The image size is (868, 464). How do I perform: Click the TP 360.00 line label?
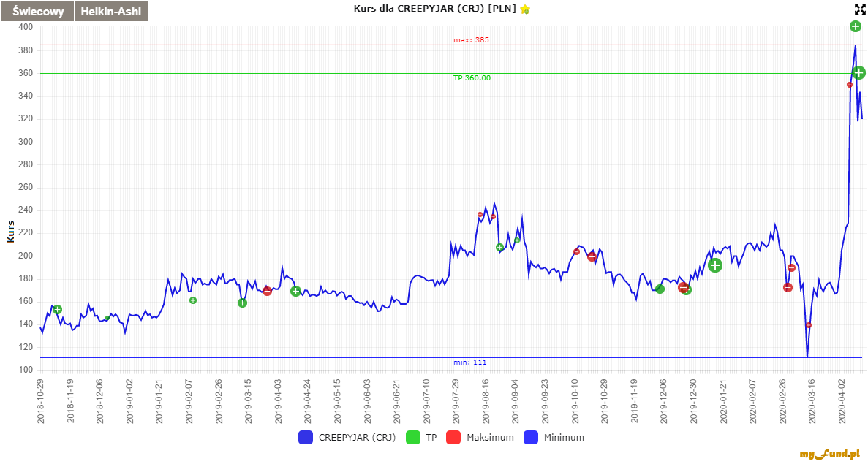pos(472,77)
